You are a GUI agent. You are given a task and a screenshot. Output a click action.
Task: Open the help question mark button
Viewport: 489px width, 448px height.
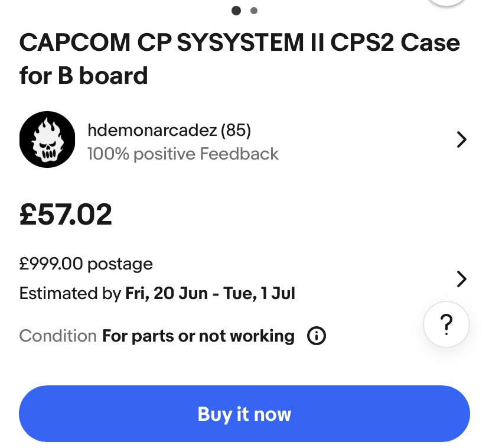click(446, 324)
